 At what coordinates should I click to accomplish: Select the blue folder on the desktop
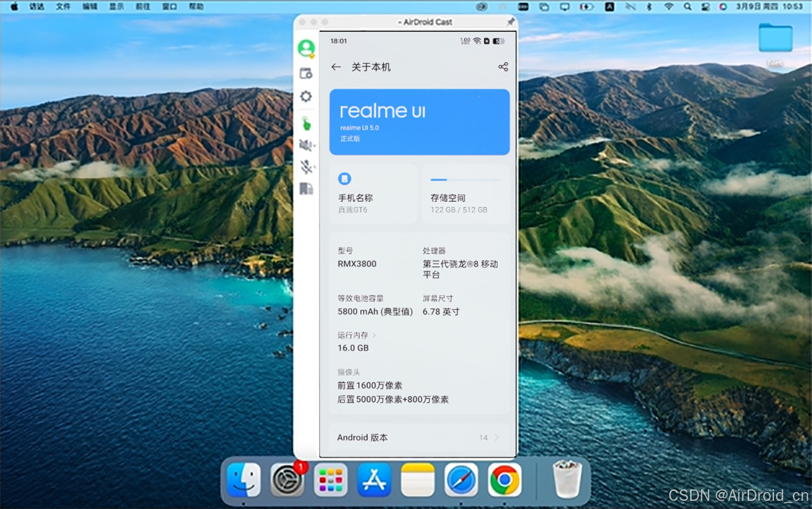coord(775,38)
